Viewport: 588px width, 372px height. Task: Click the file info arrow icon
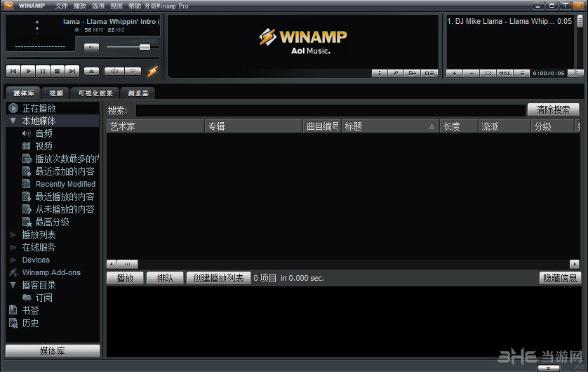pyautogui.click(x=412, y=73)
